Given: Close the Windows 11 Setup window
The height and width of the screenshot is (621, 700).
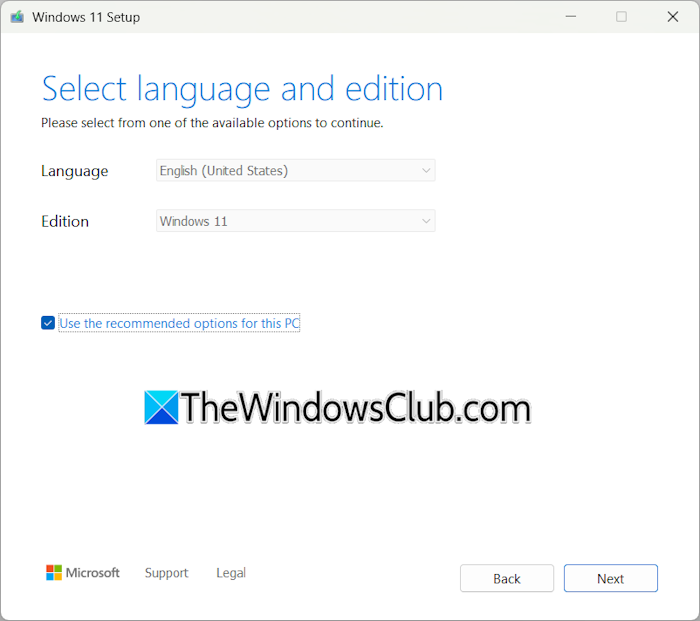Looking at the screenshot, I should point(673,17).
